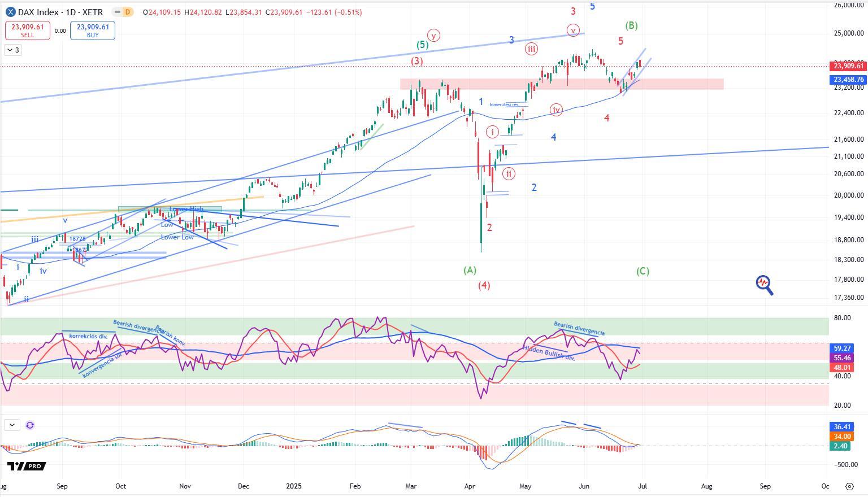Click the O24,109.15 open value

click(162, 12)
